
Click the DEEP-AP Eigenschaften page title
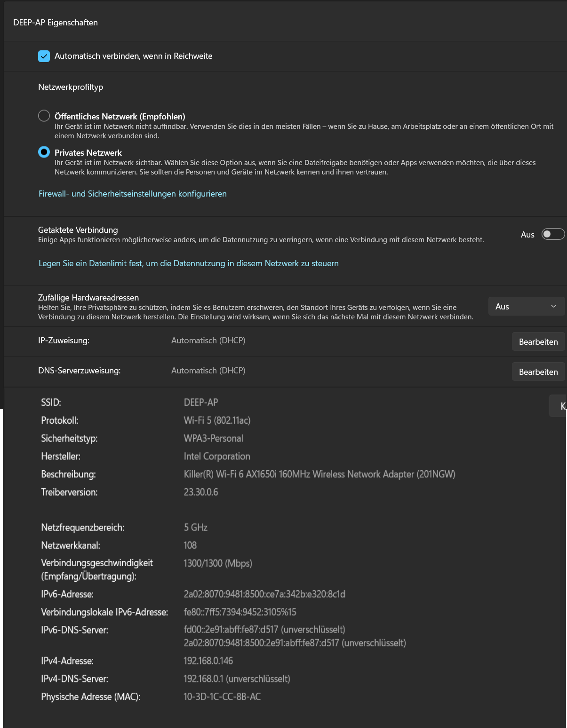[x=56, y=23]
